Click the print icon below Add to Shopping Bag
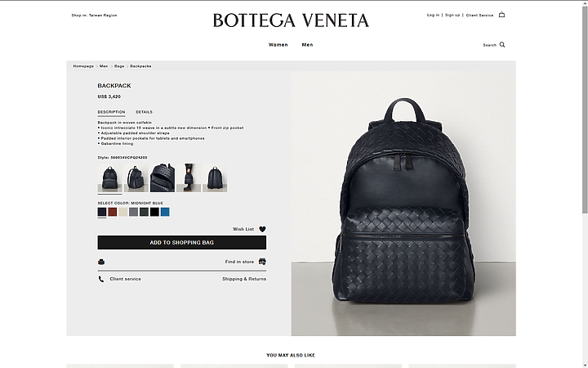Screen dimensions: 588x368 point(101,262)
